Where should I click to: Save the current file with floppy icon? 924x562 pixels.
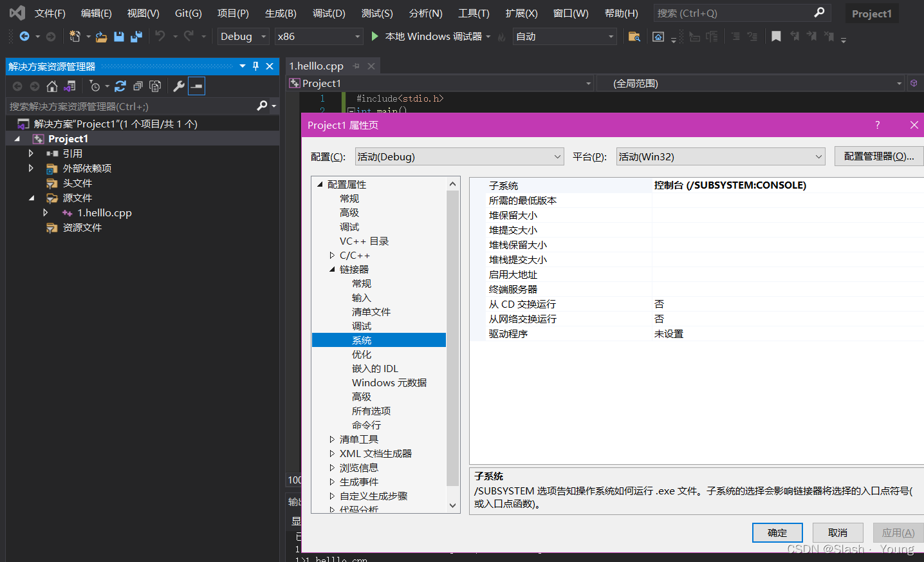coord(119,37)
